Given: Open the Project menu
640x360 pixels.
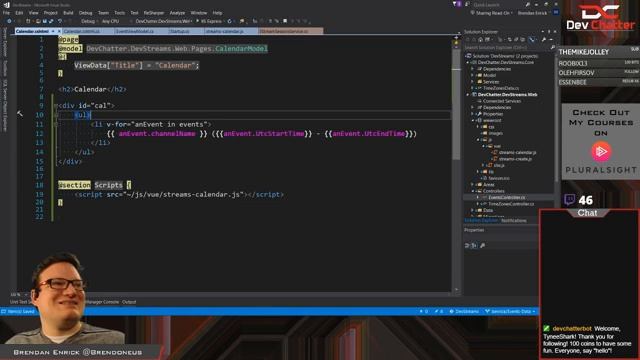Looking at the screenshot, I should click(51, 13).
